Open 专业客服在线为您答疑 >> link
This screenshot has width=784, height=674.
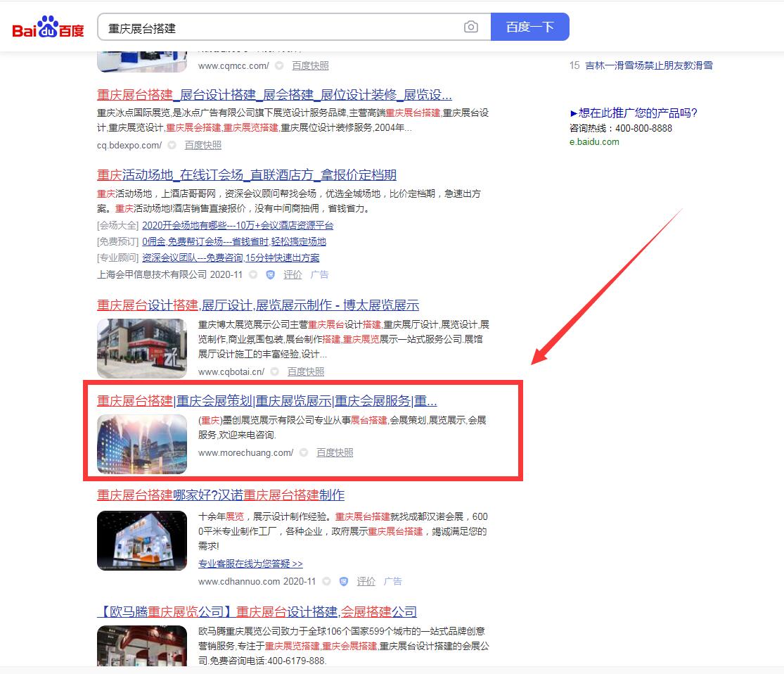pyautogui.click(x=250, y=564)
